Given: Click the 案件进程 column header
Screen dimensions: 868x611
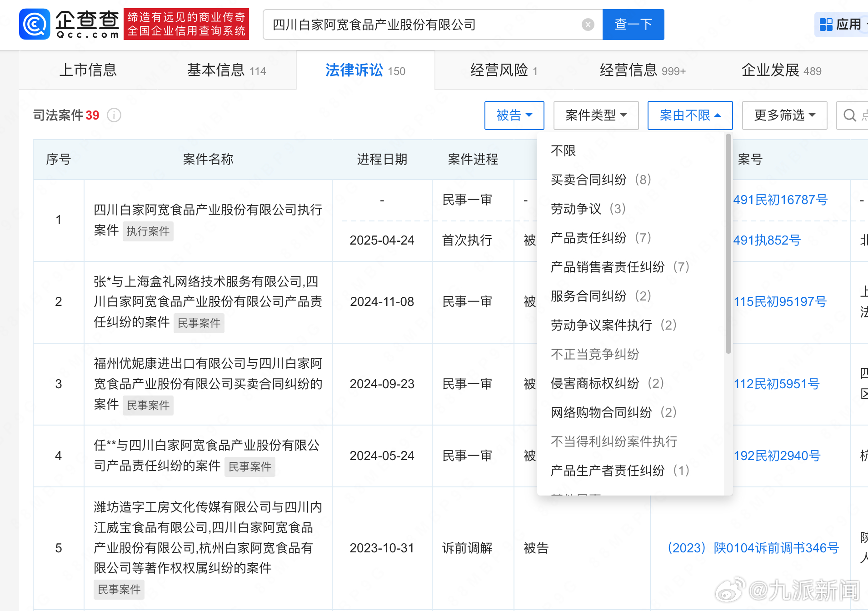Looking at the screenshot, I should click(x=473, y=160).
